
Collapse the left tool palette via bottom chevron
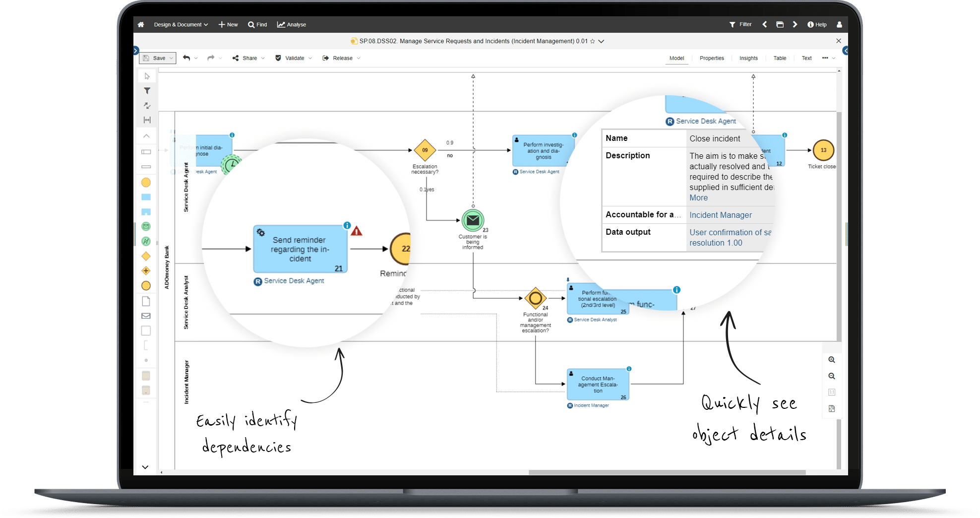(x=145, y=467)
